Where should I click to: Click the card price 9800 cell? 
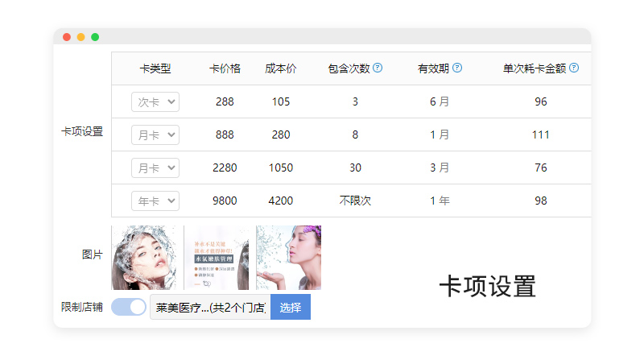tap(225, 201)
